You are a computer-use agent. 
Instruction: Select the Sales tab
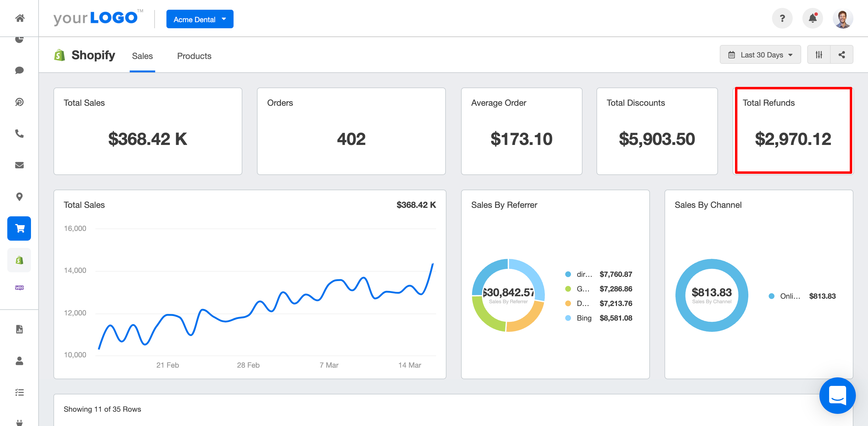click(142, 56)
